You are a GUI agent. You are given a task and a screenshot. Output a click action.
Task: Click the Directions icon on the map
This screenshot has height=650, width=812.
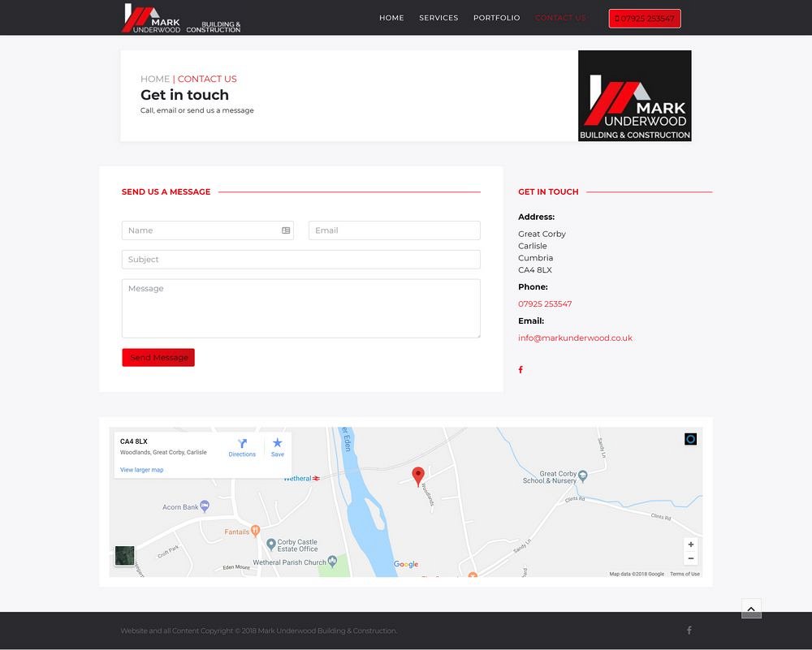pos(242,447)
